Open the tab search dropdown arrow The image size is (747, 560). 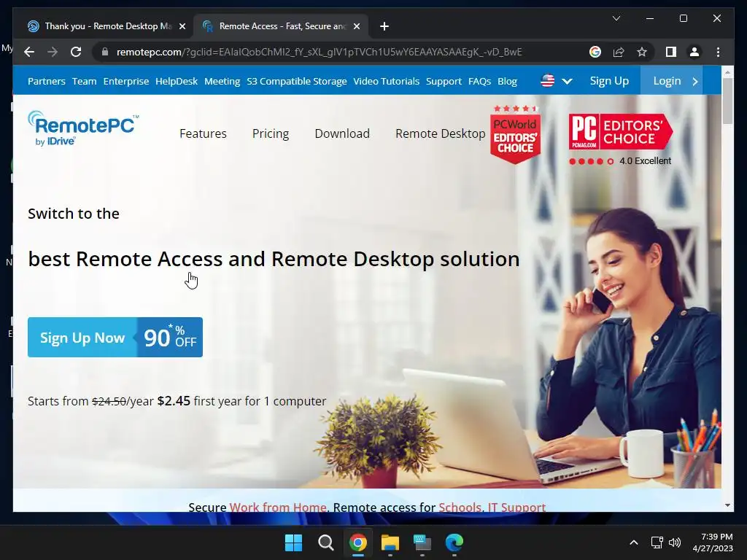pos(616,18)
